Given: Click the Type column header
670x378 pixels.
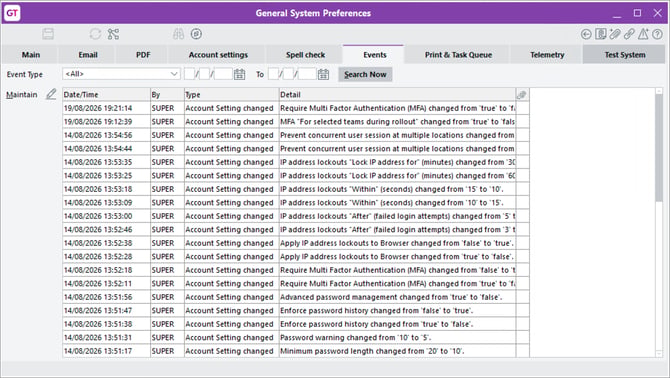Looking at the screenshot, I should 231,94.
